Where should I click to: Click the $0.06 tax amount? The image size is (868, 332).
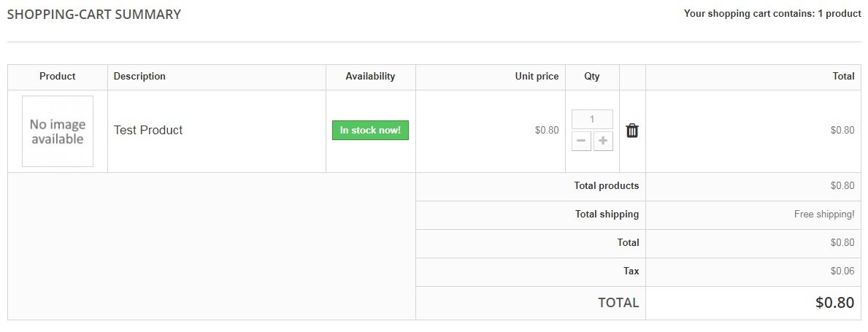[x=842, y=271]
